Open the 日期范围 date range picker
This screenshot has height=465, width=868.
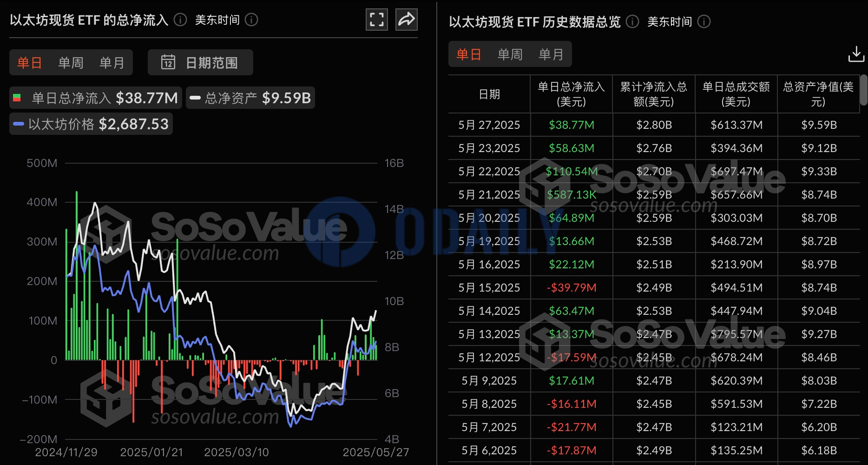pos(200,62)
